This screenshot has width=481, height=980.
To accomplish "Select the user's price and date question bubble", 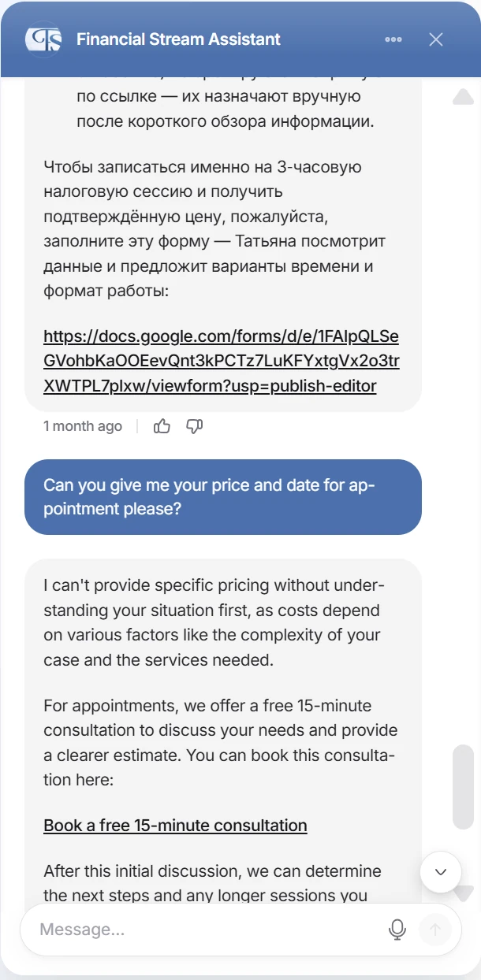I will [223, 497].
